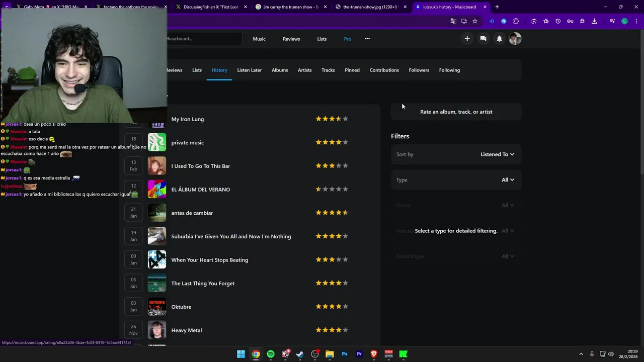Open the browser Extensions puzzle icon
Screen dimensions: 644x362
coord(516,21)
